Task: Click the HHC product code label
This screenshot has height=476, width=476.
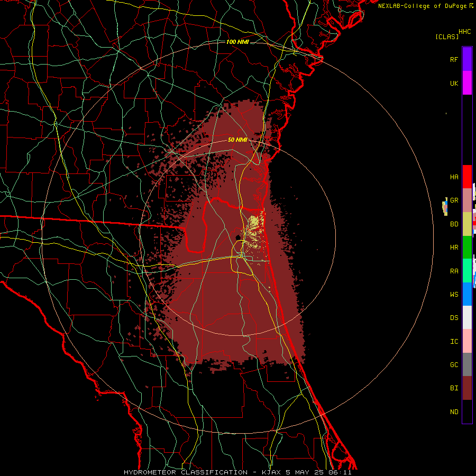Action: click(x=464, y=32)
